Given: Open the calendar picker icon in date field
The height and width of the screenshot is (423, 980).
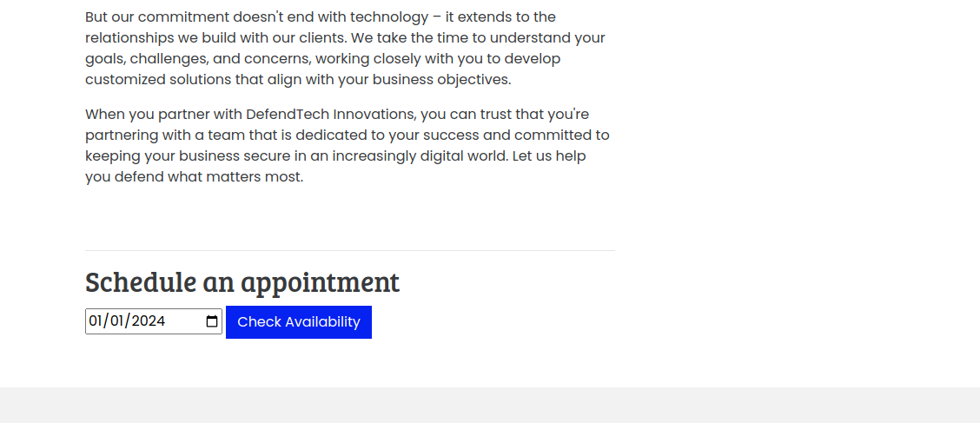Looking at the screenshot, I should (212, 321).
